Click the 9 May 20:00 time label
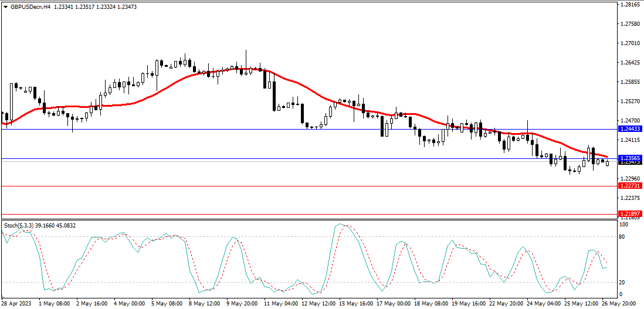The height and width of the screenshot is (309, 644). pos(241,304)
